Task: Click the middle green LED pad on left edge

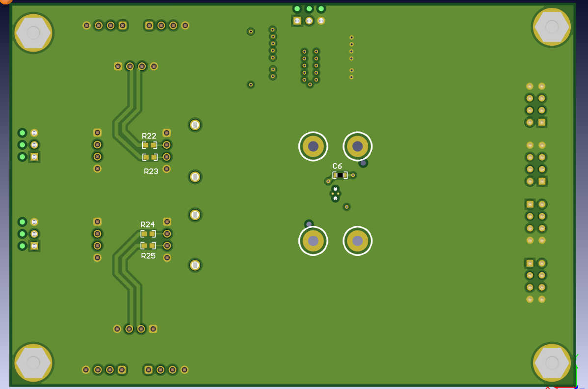Action: 22,144
